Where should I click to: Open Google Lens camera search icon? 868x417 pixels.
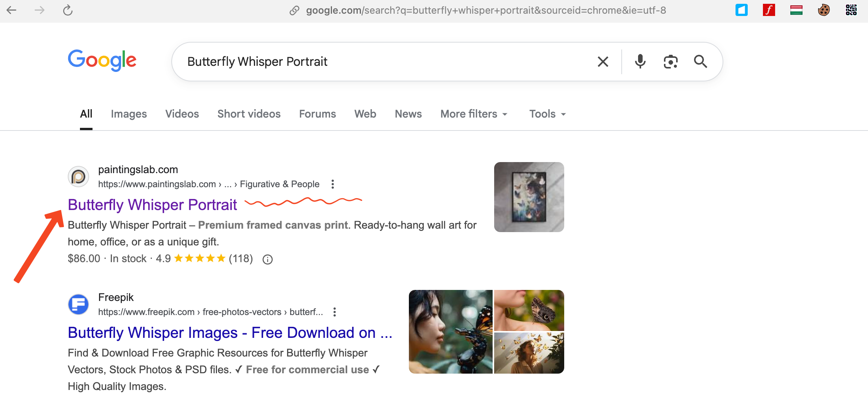[670, 62]
